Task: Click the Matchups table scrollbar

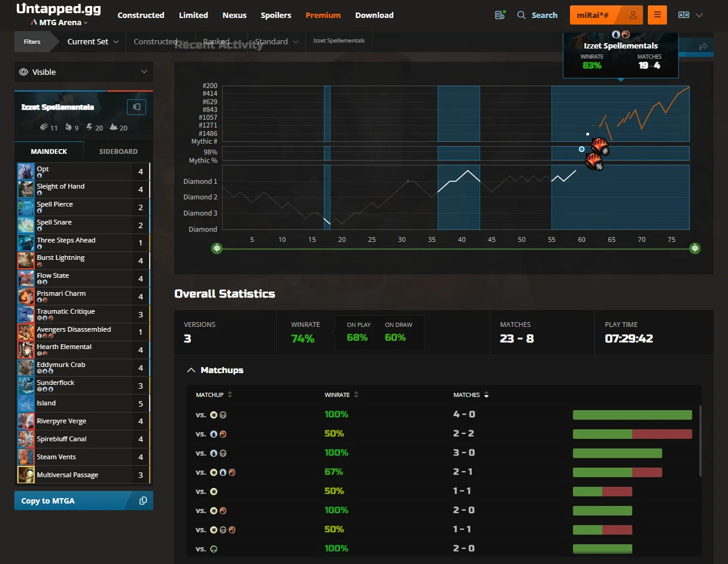Action: (x=700, y=441)
